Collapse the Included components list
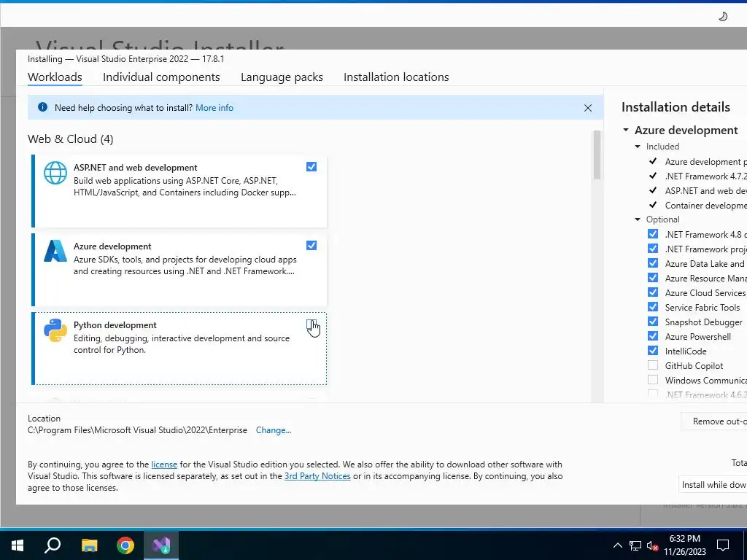This screenshot has height=560, width=747. click(638, 147)
